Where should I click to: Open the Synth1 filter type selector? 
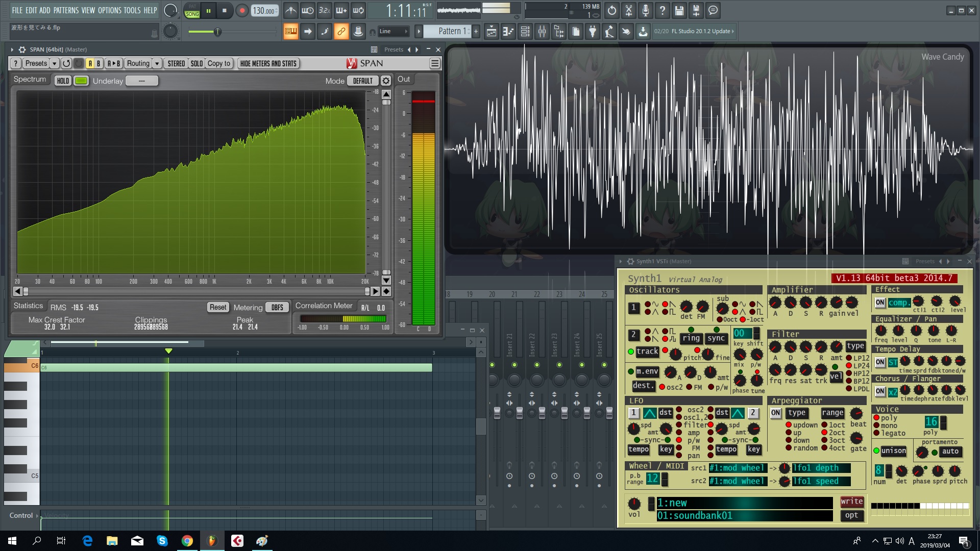855,346
